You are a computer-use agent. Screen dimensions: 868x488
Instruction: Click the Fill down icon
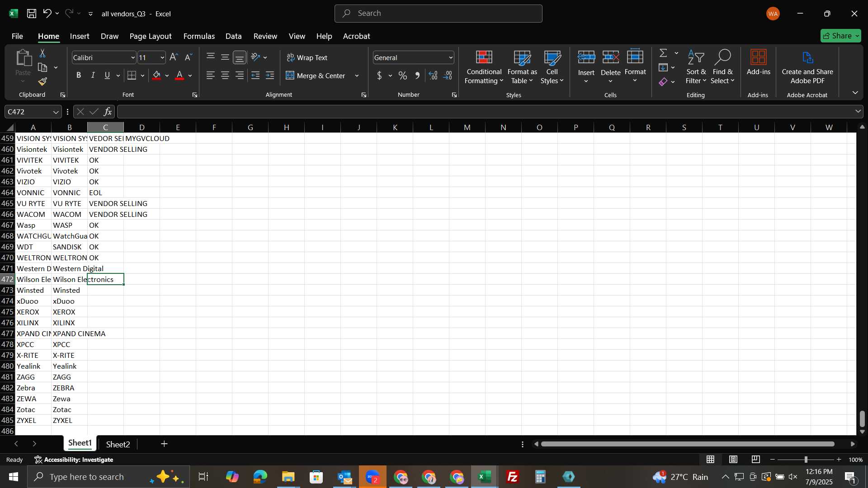[x=663, y=68]
